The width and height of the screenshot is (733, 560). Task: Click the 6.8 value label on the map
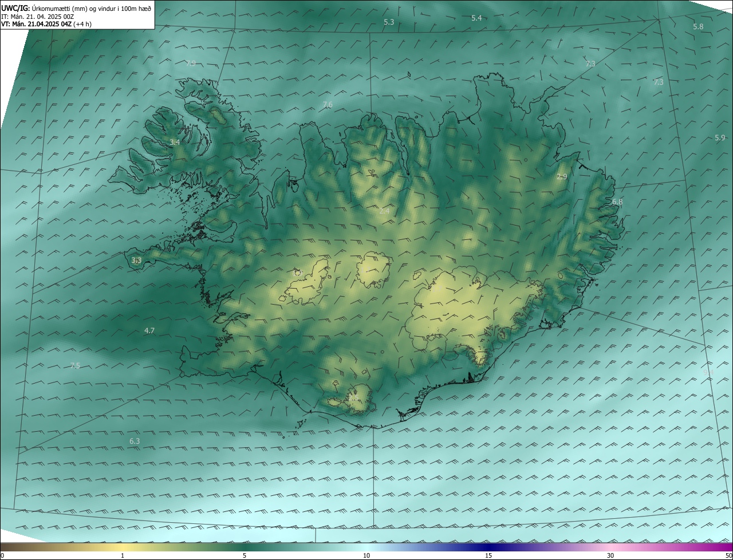coord(617,202)
